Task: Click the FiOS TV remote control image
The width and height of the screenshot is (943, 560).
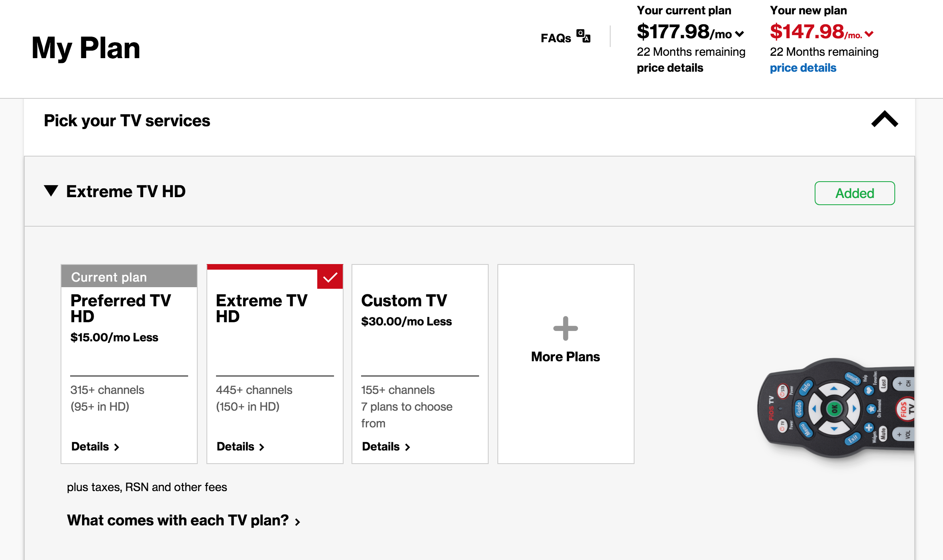Action: tap(837, 408)
